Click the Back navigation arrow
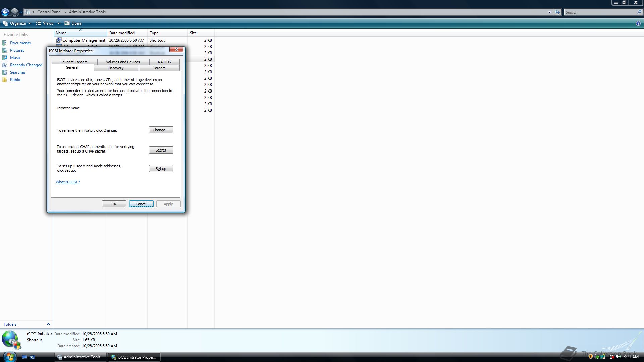Viewport: 644px width, 362px height. [5, 12]
